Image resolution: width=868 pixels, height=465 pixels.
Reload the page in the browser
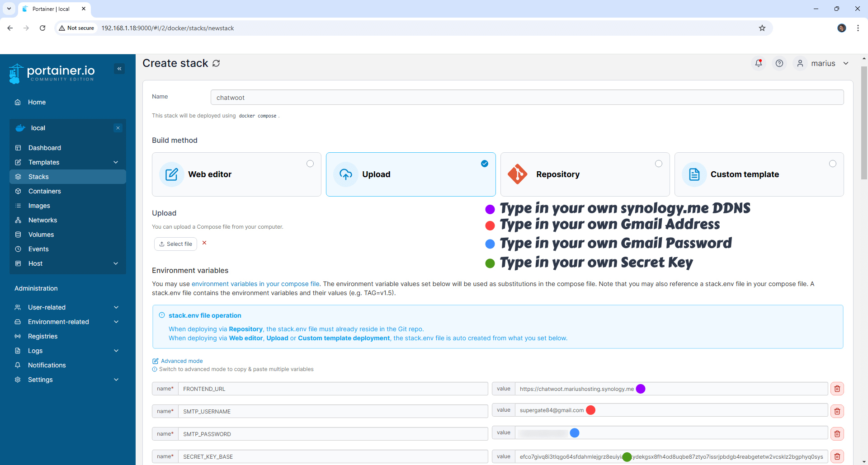click(x=42, y=28)
